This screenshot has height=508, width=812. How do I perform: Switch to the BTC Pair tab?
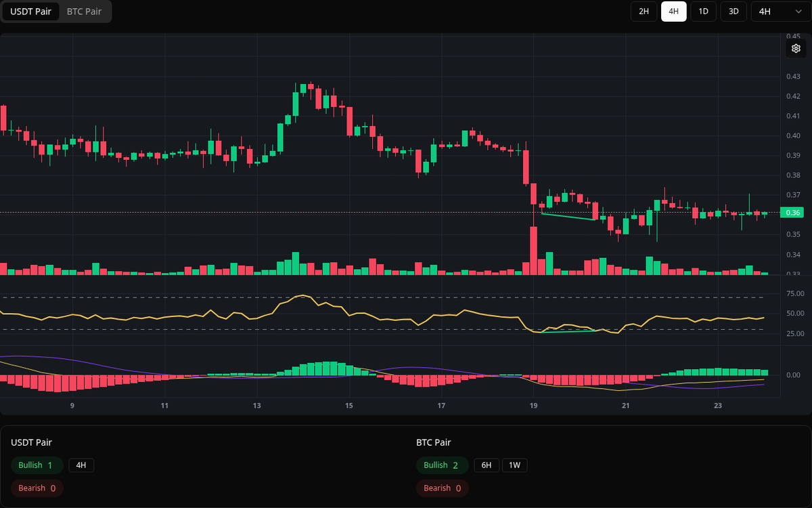(84, 12)
